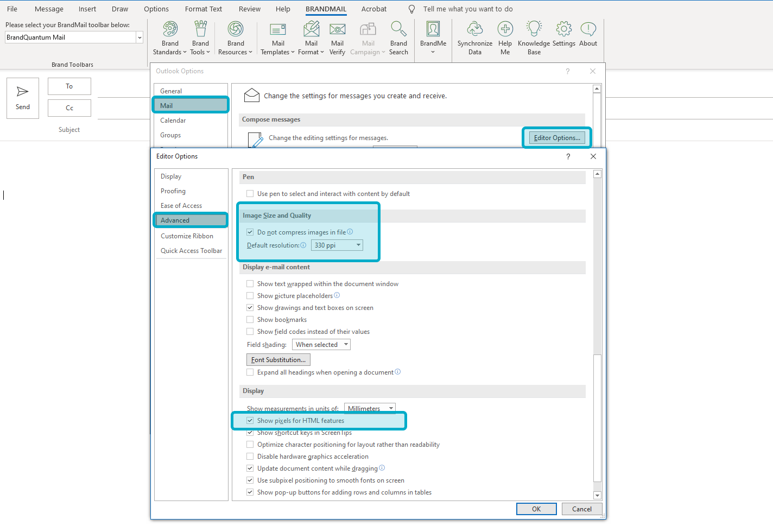Toggle Show picture placeholders checkbox
Screen dimensions: 773x532
coord(250,295)
